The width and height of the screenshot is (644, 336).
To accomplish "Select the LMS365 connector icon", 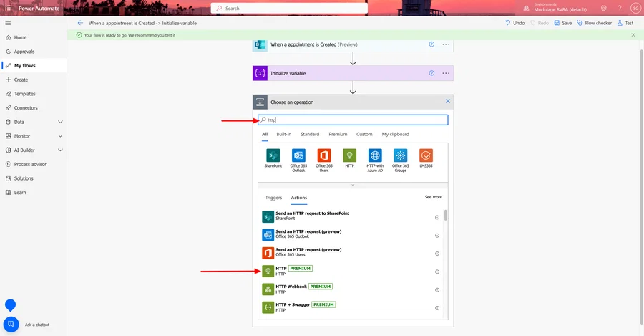I will [426, 155].
